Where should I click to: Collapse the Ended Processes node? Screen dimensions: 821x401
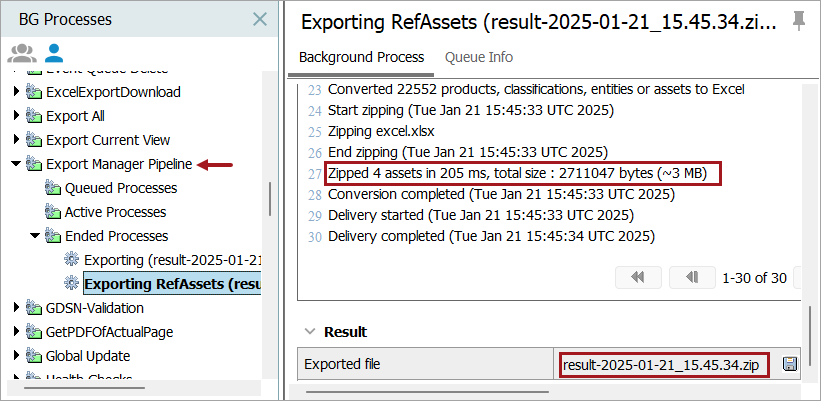point(35,236)
